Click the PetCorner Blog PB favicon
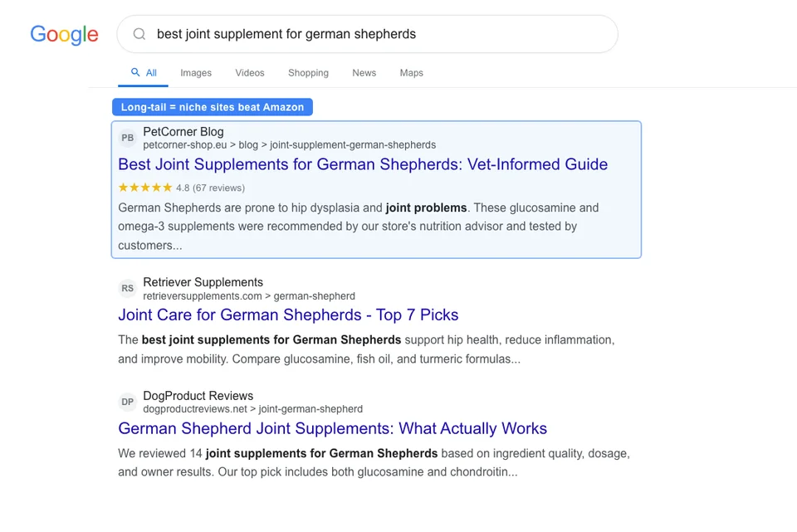This screenshot has width=797, height=532. pos(127,138)
